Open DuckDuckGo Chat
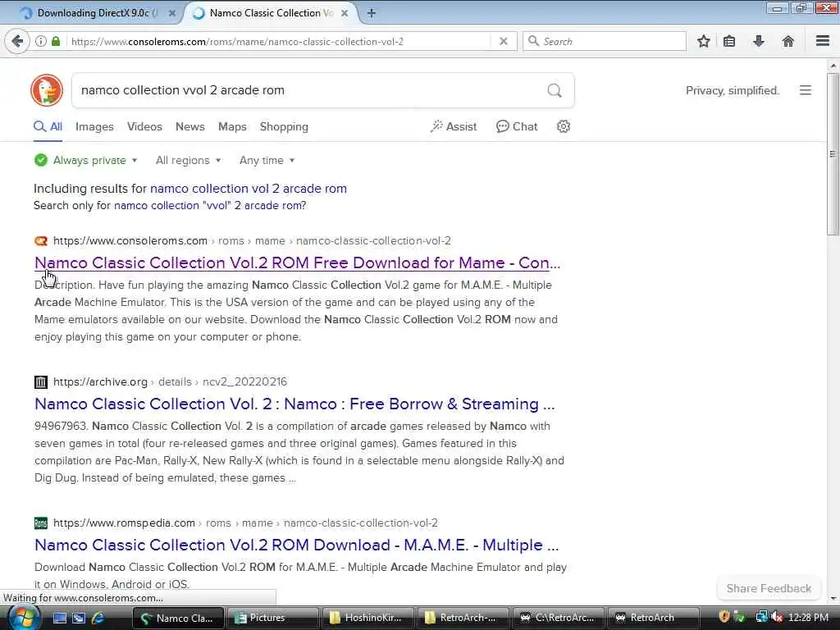 click(x=517, y=127)
